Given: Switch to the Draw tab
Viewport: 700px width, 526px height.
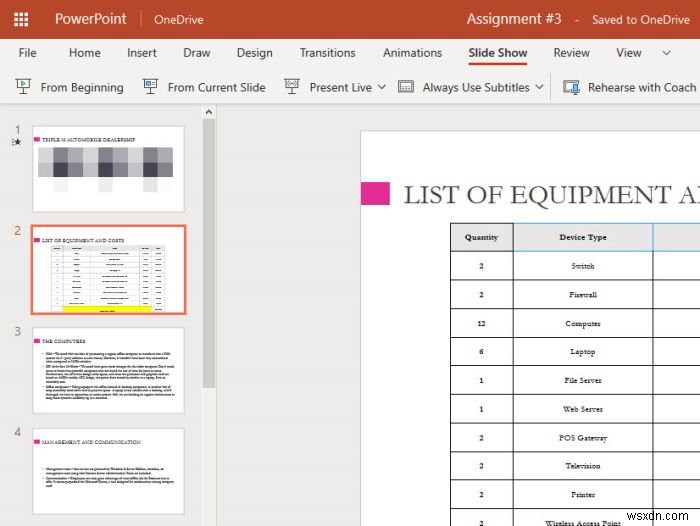Looking at the screenshot, I should 197,53.
